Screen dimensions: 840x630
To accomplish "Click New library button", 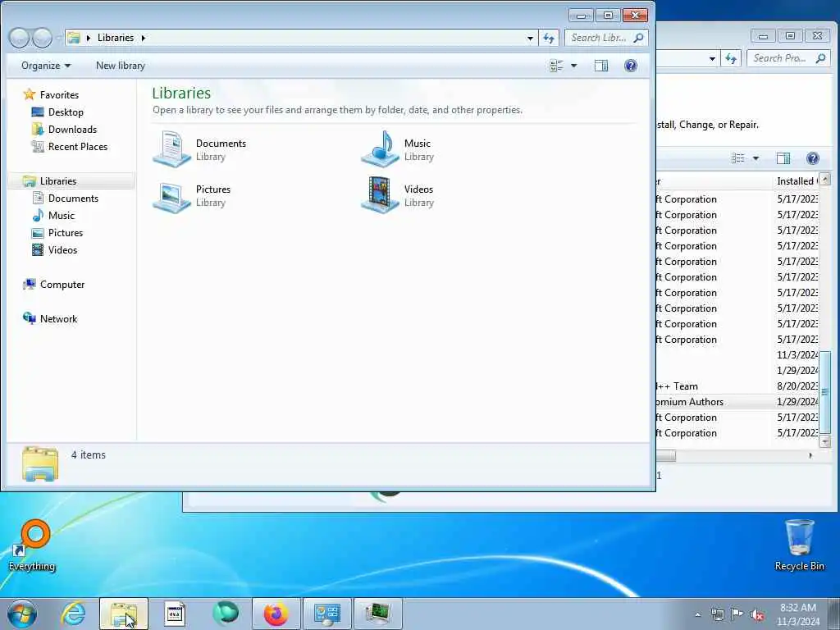I will point(121,66).
